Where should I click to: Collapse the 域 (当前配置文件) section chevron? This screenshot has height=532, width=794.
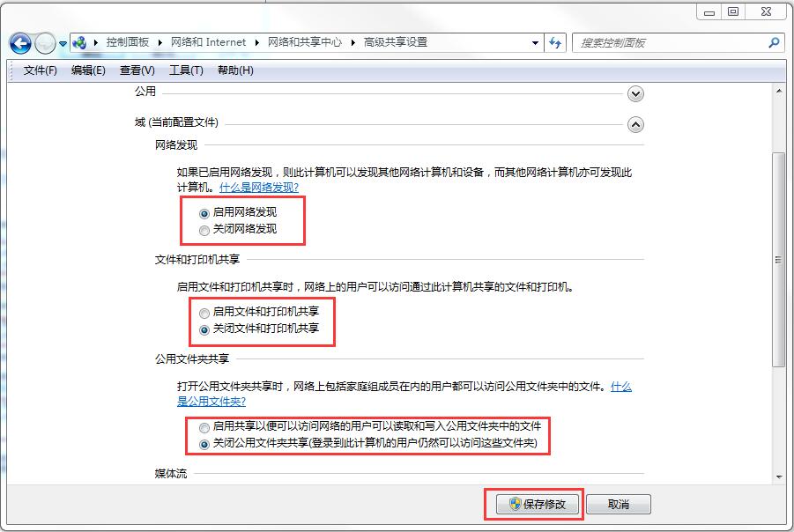[635, 124]
